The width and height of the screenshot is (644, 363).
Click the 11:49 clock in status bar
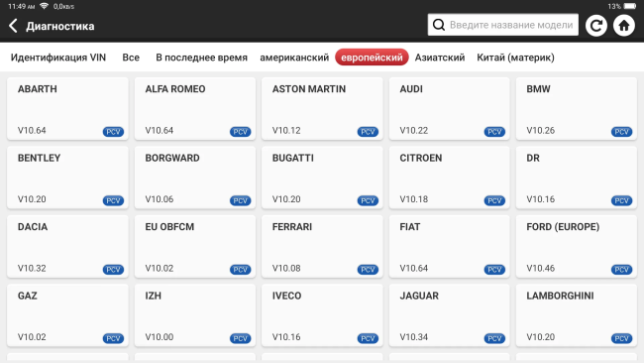22,6
